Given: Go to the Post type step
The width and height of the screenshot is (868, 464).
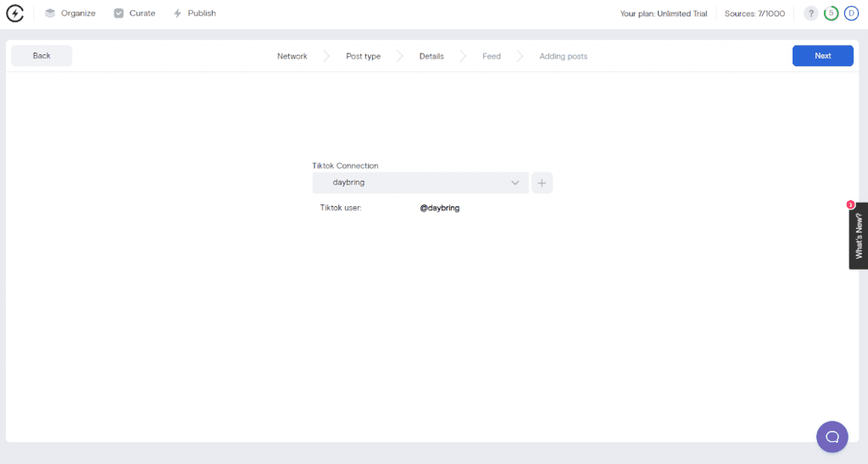Looking at the screenshot, I should pos(363,56).
